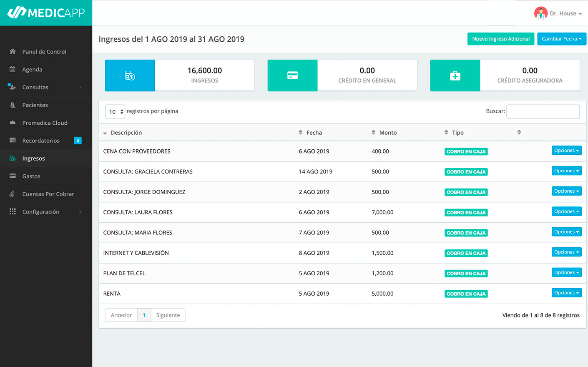Expand the Consultas submenu chevron
Image resolution: width=588 pixels, height=367 pixels.
tap(80, 87)
